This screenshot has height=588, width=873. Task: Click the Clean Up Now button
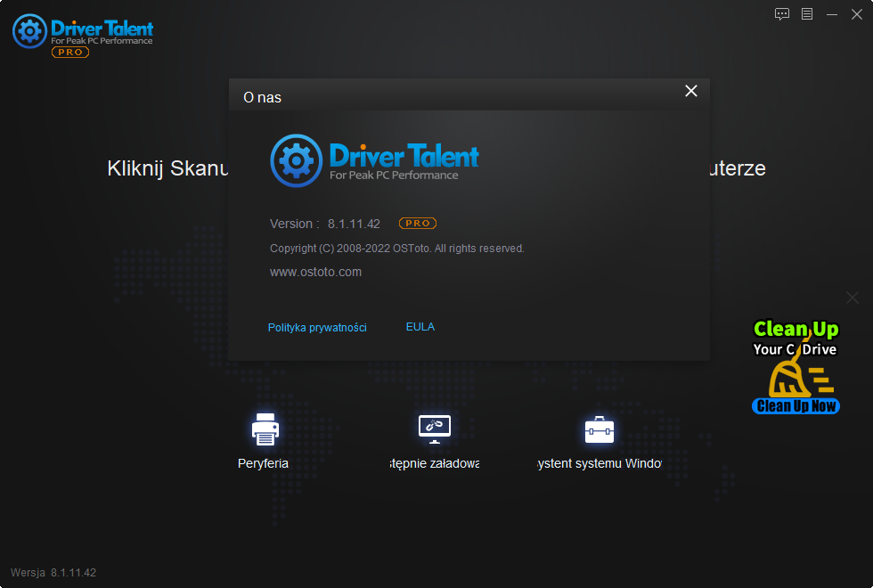pyautogui.click(x=795, y=406)
